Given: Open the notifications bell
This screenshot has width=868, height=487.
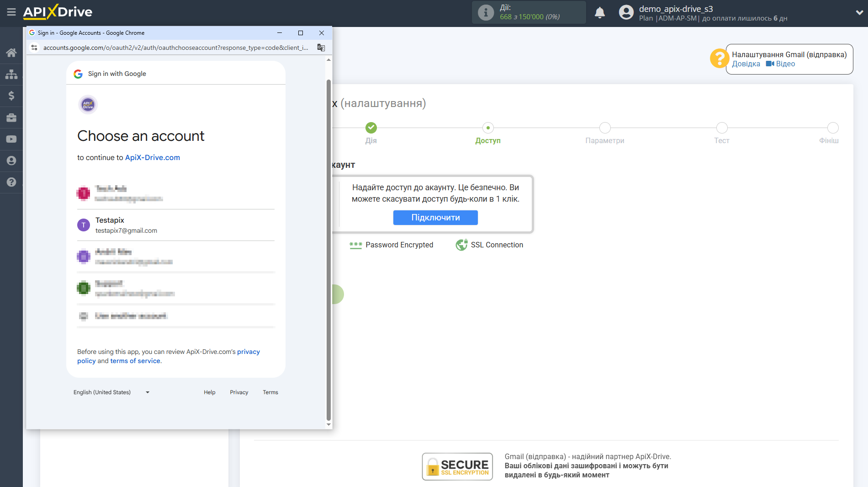Looking at the screenshot, I should click(x=600, y=12).
